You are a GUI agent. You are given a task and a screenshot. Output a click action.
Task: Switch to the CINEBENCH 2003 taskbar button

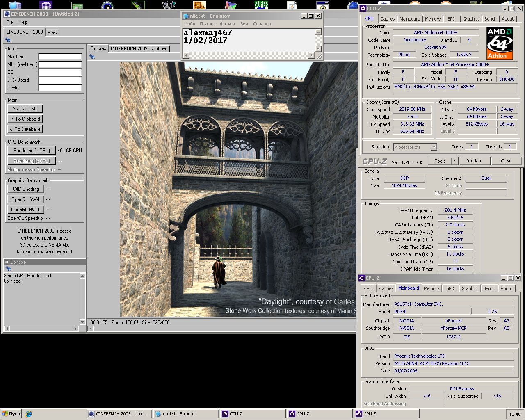119,414
